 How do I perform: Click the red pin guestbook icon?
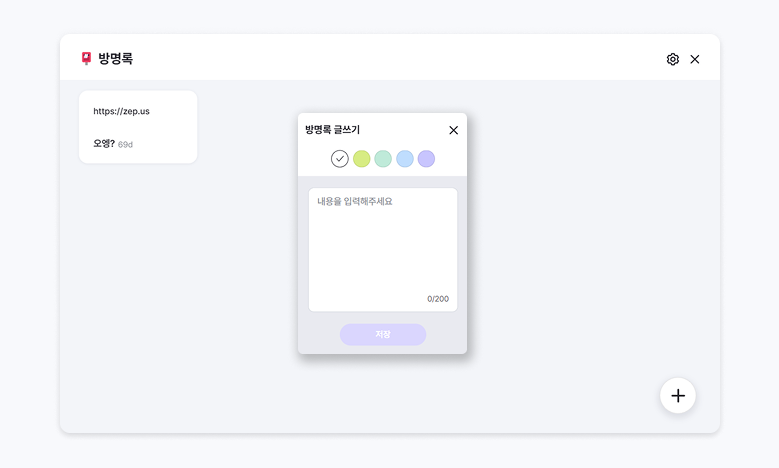(x=86, y=59)
